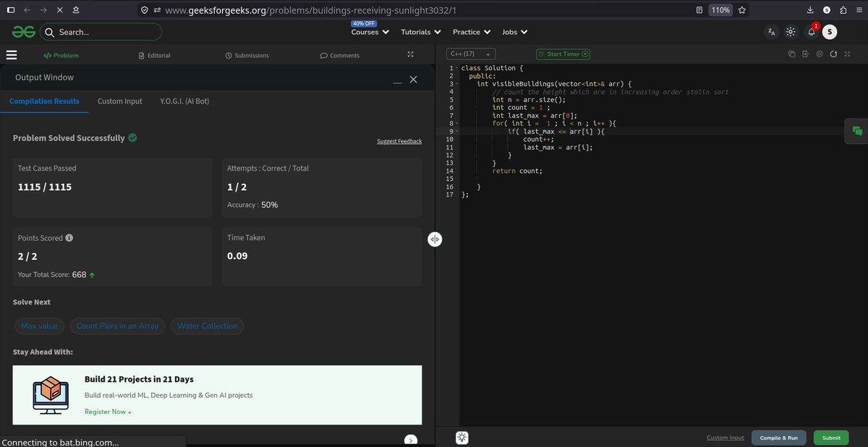This screenshot has width=868, height=447.
Task: Submit the solution with the green button
Action: click(830, 438)
